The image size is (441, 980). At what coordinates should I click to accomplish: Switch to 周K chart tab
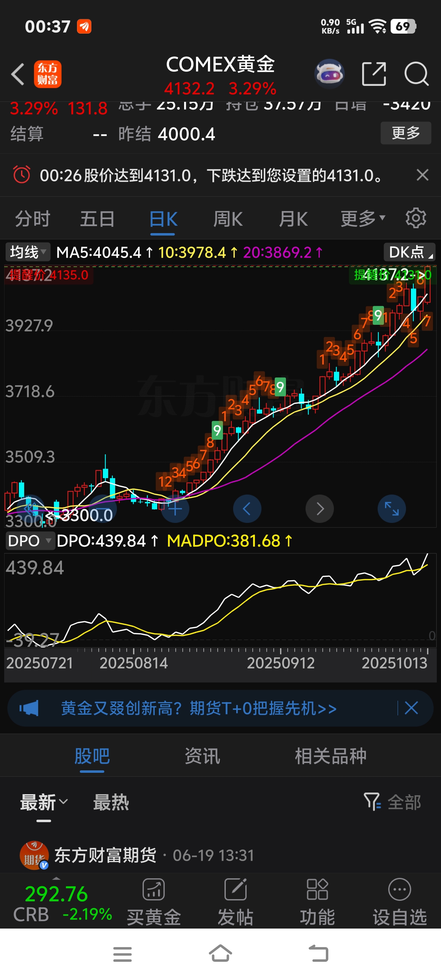pos(227,219)
